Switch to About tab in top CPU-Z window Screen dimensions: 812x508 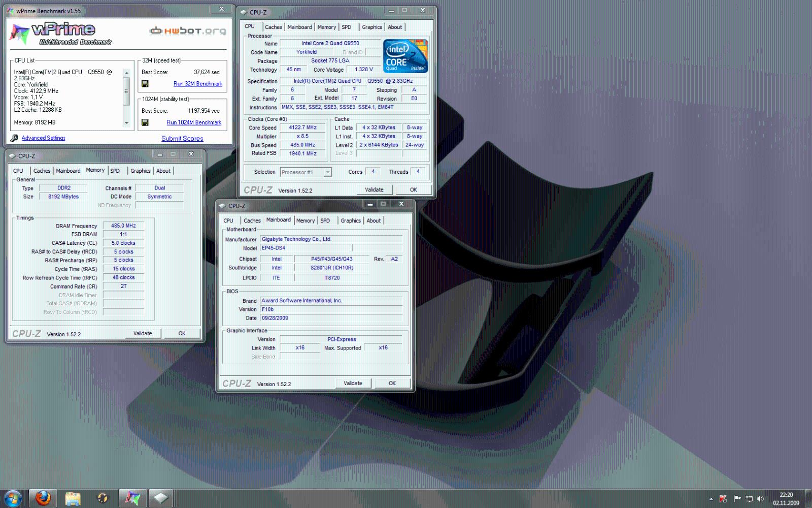(395, 27)
